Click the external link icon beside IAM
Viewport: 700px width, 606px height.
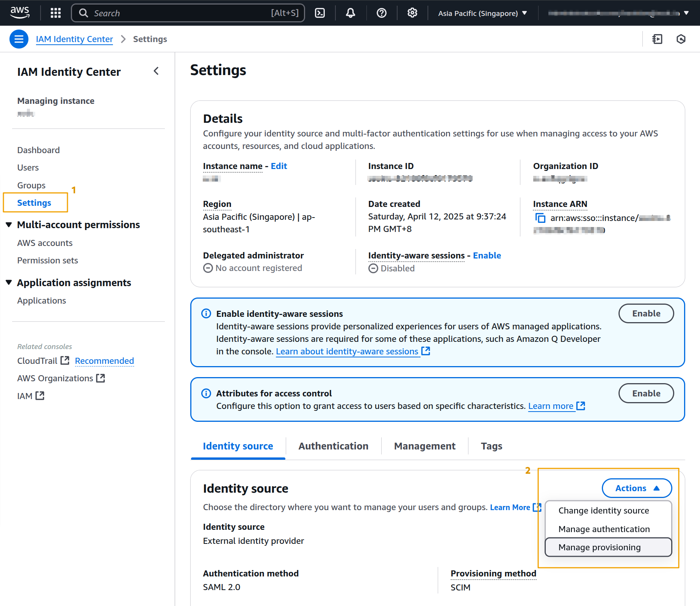[x=40, y=396]
